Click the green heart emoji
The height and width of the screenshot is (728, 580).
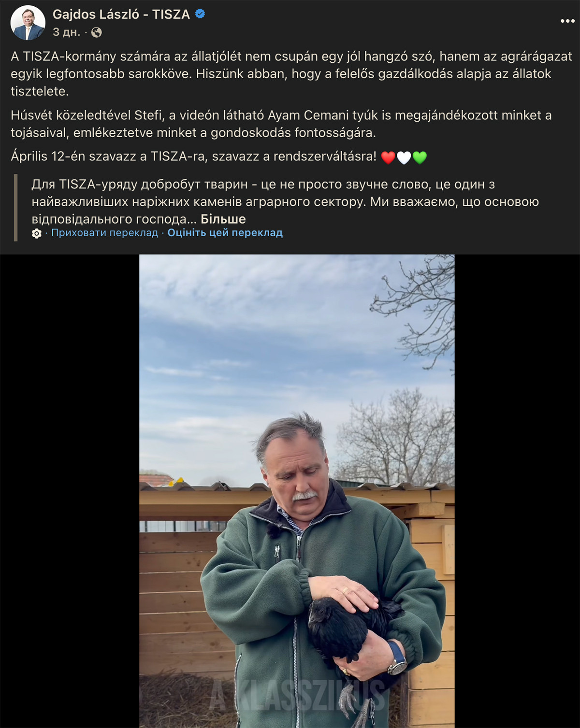[x=420, y=157]
